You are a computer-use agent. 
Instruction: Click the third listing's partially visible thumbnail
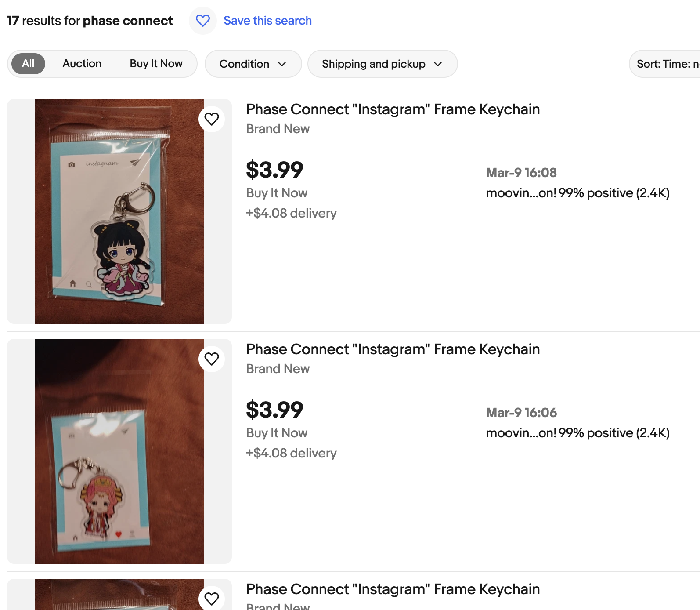[119, 595]
